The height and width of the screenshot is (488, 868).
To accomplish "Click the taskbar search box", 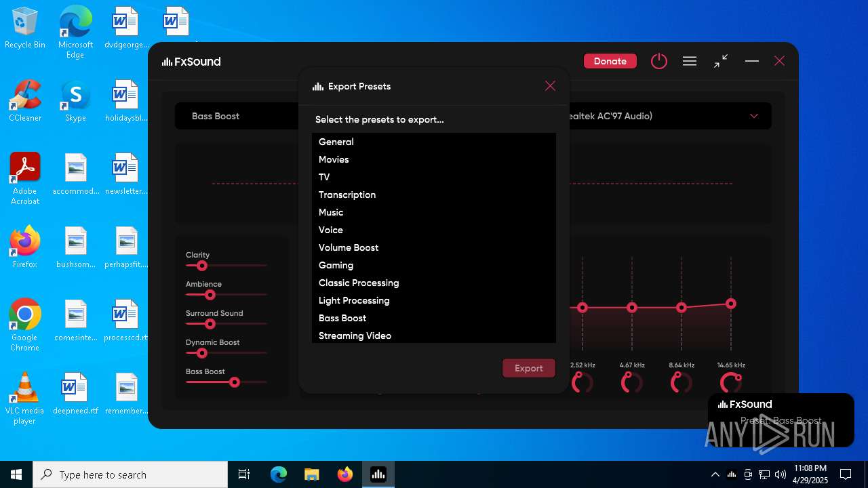I will pos(130,474).
